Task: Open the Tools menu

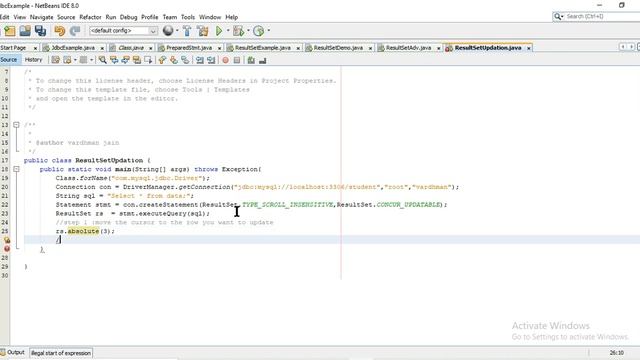Action: (188, 17)
